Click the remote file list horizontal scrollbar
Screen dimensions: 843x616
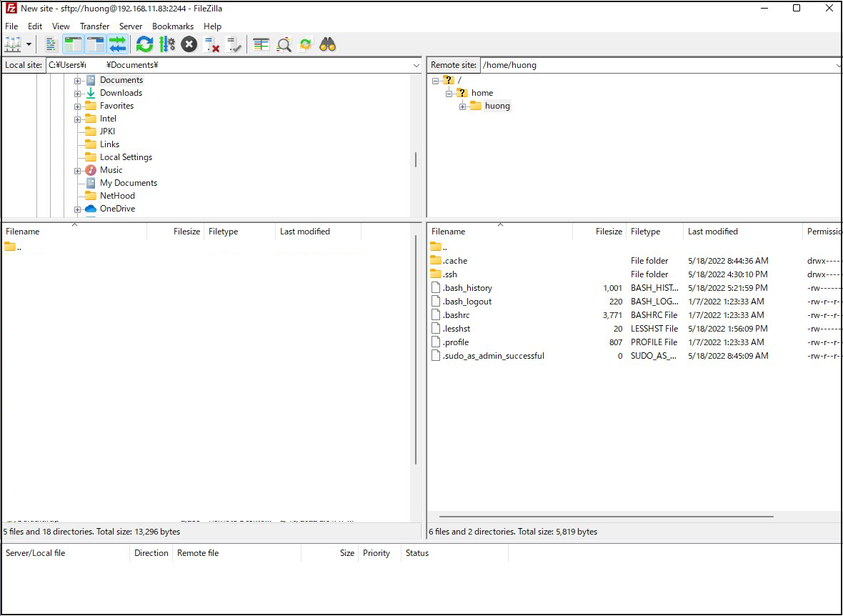tap(605, 517)
